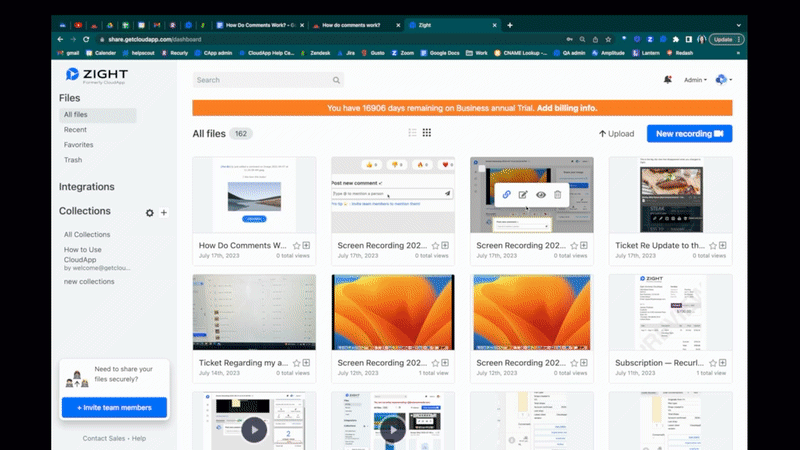The image size is (800, 450).
Task: Open How Do Comments W... thumbnail
Action: click(x=254, y=195)
